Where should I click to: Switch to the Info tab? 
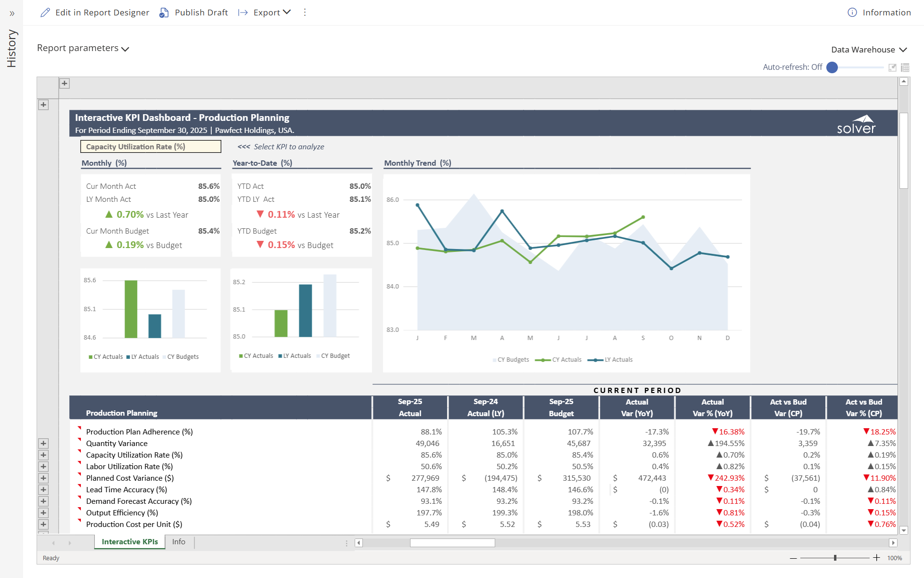pos(179,541)
